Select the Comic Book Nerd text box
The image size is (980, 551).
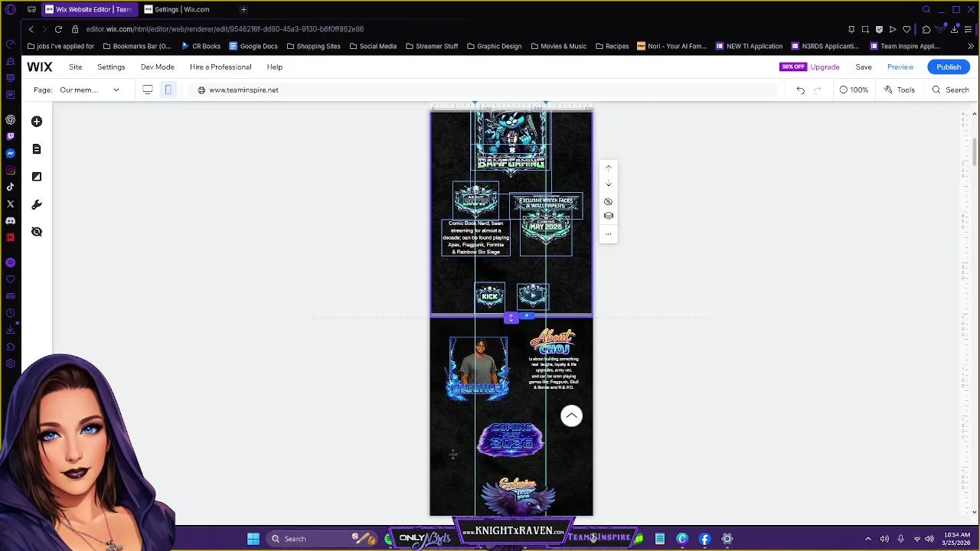(x=475, y=237)
